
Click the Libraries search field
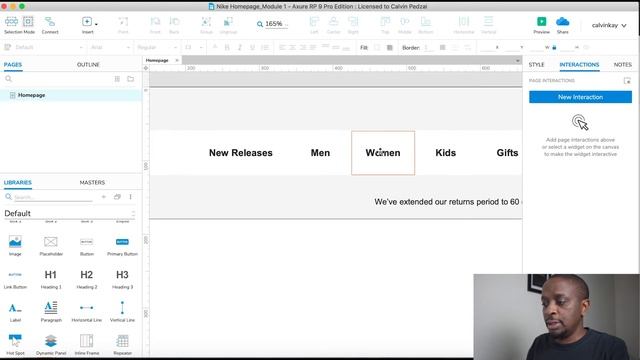(53, 197)
